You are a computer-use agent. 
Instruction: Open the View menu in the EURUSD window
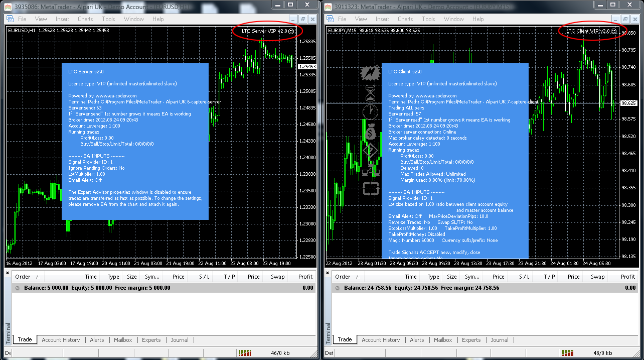pos(41,19)
